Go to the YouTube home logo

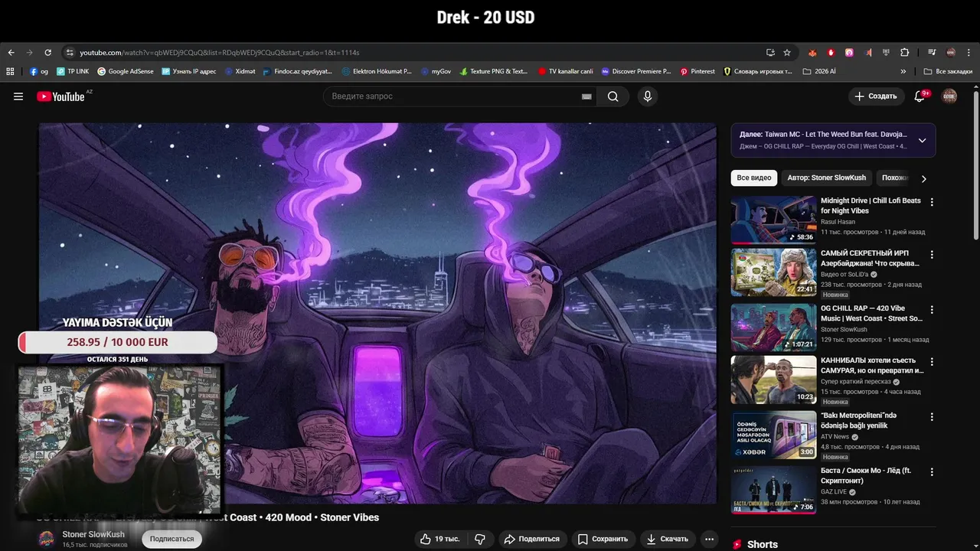[60, 96]
